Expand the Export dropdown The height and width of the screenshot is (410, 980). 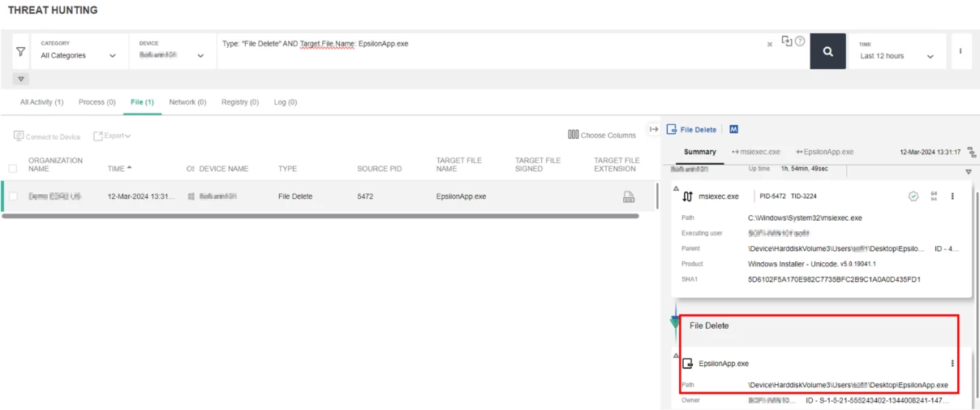point(112,136)
